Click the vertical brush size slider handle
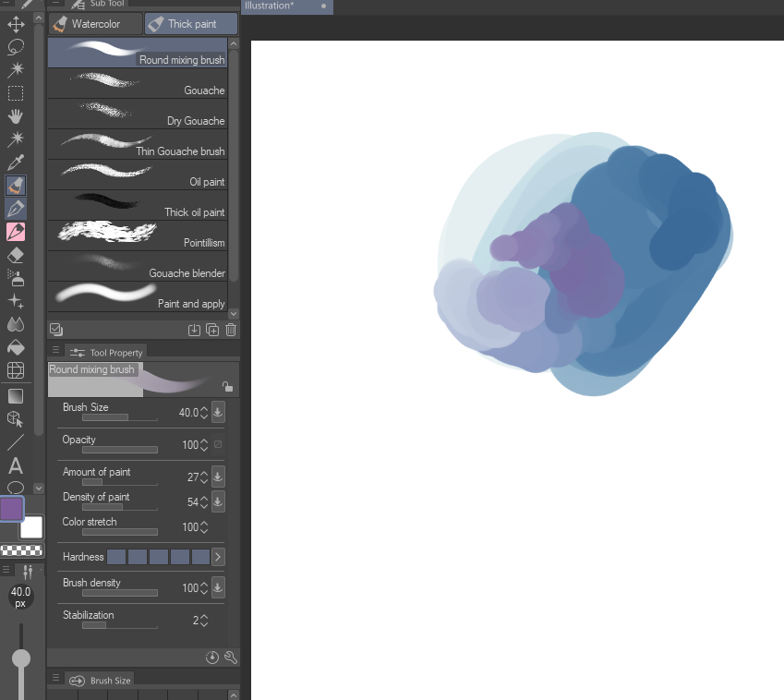Image resolution: width=784 pixels, height=700 pixels. point(21,658)
